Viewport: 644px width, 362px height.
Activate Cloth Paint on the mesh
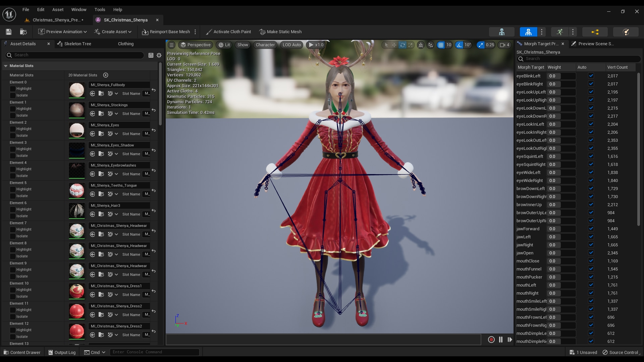click(228, 32)
